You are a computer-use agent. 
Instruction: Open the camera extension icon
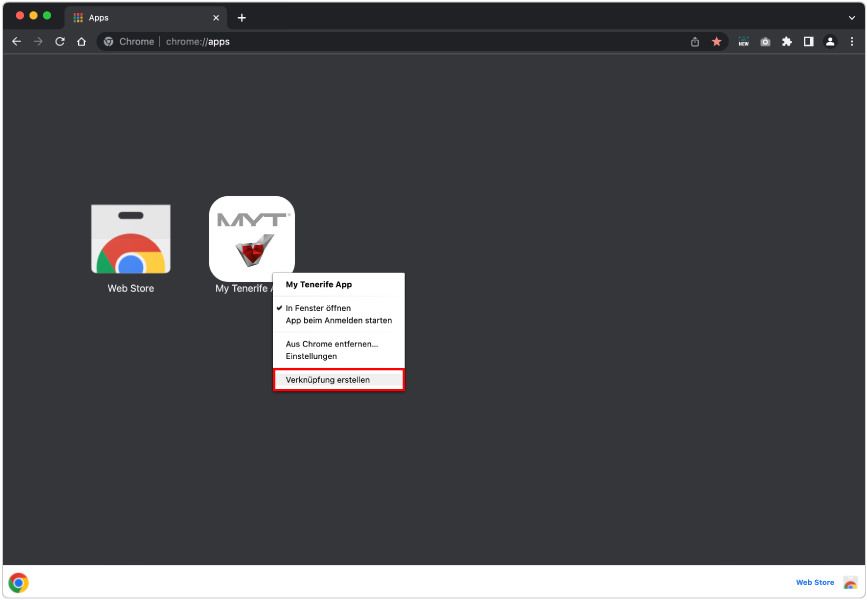[x=766, y=42]
